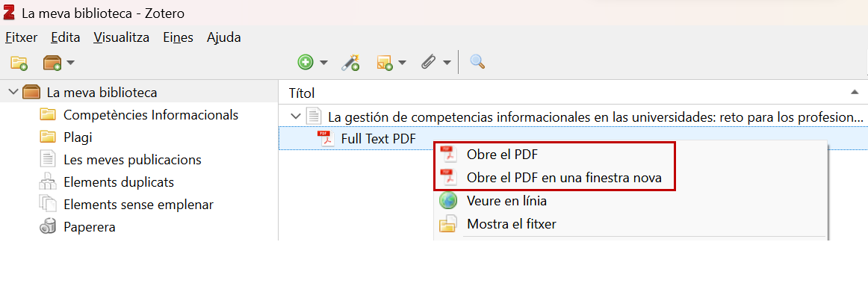The width and height of the screenshot is (868, 295).
Task: Open the Fitxer menu
Action: (21, 37)
